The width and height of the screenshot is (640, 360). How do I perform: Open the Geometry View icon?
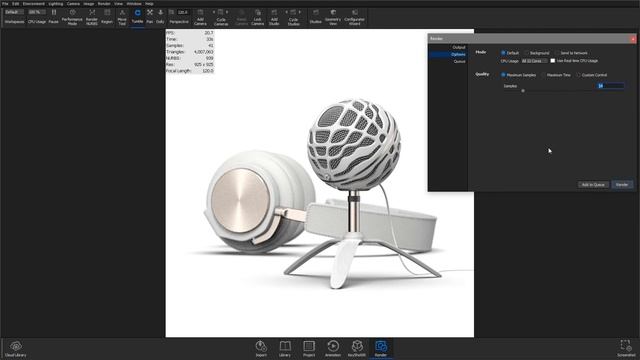click(333, 13)
